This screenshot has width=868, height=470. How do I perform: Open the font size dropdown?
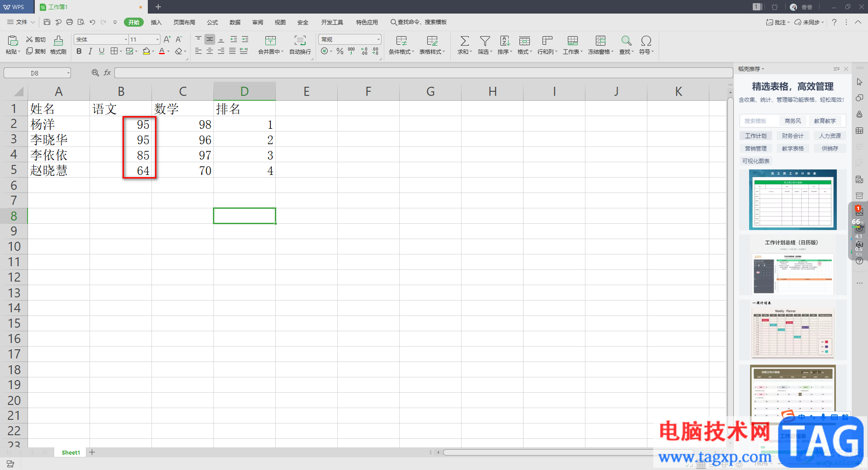pyautogui.click(x=157, y=40)
